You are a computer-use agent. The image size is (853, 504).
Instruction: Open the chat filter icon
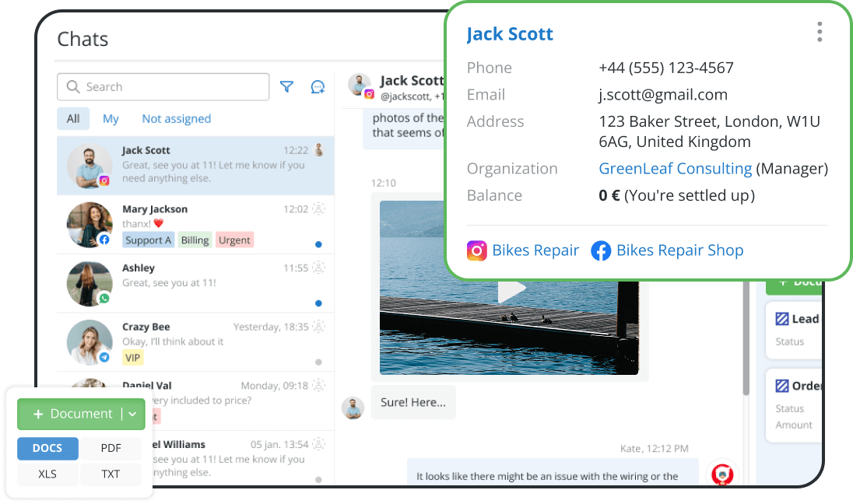[286, 86]
